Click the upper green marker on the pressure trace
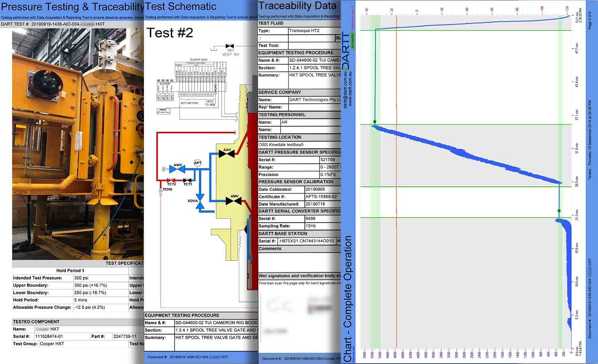The height and width of the screenshot is (364, 598). pyautogui.click(x=375, y=121)
